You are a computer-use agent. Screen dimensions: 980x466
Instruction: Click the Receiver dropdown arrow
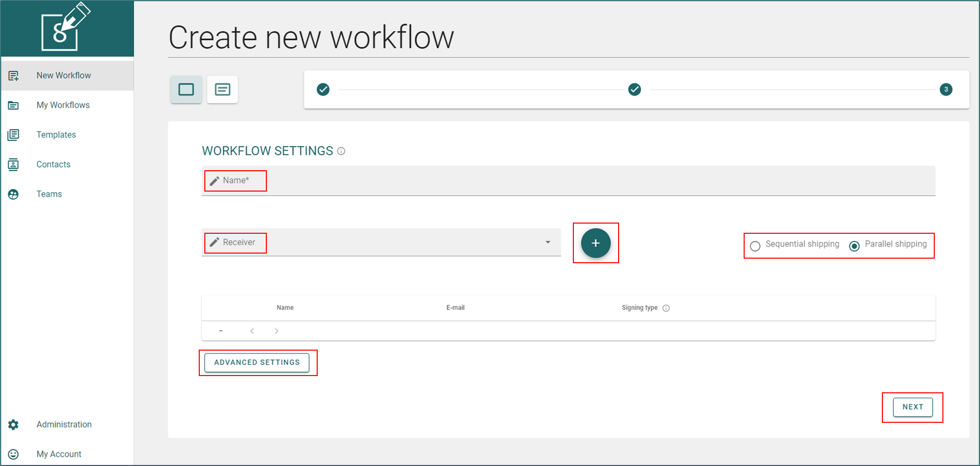(548, 242)
